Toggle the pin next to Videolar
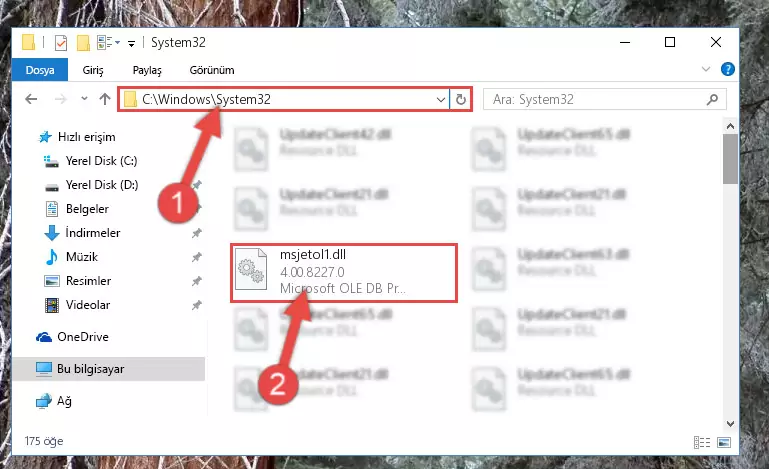The image size is (769, 469). pos(197,305)
